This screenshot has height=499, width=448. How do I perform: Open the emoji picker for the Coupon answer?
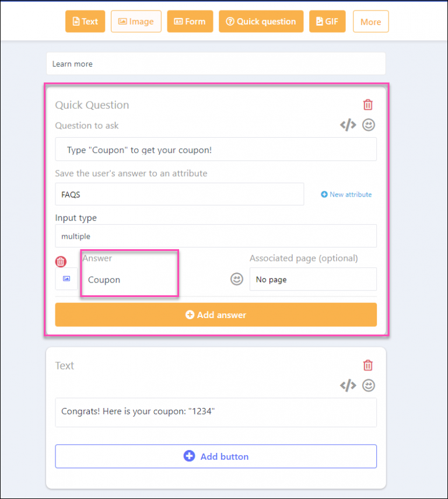click(236, 279)
